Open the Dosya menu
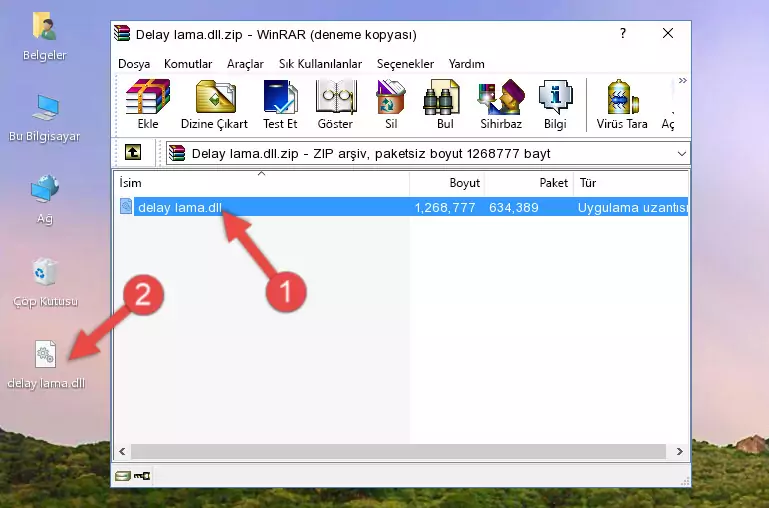Screen dimensions: 769x508 tap(134, 64)
